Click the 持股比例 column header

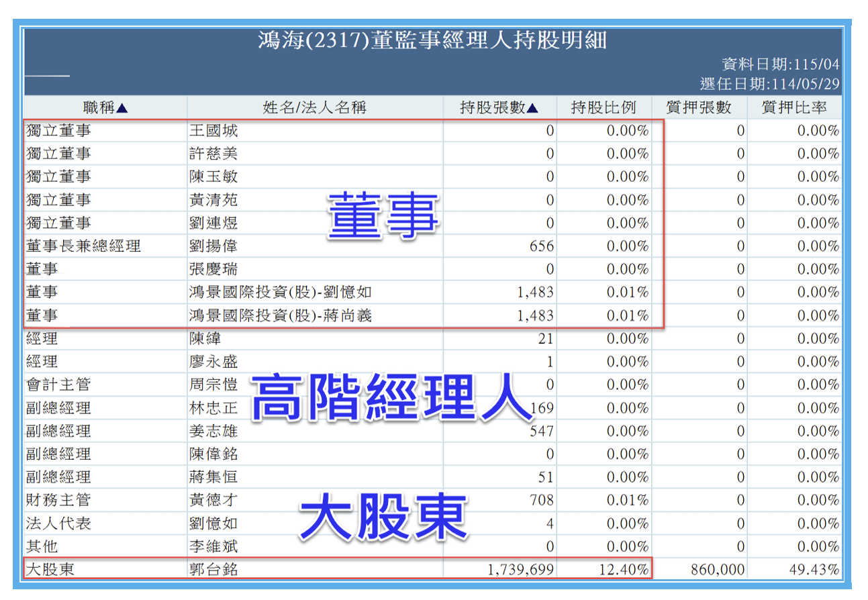point(603,107)
